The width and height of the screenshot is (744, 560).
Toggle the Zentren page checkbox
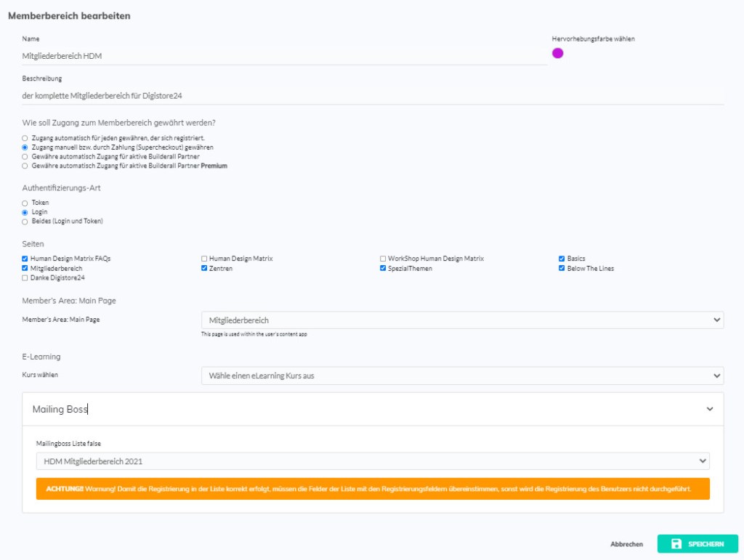click(204, 268)
